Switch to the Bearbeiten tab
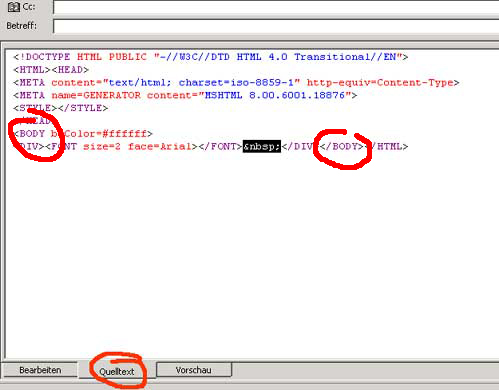499x390 pixels. 40,370
